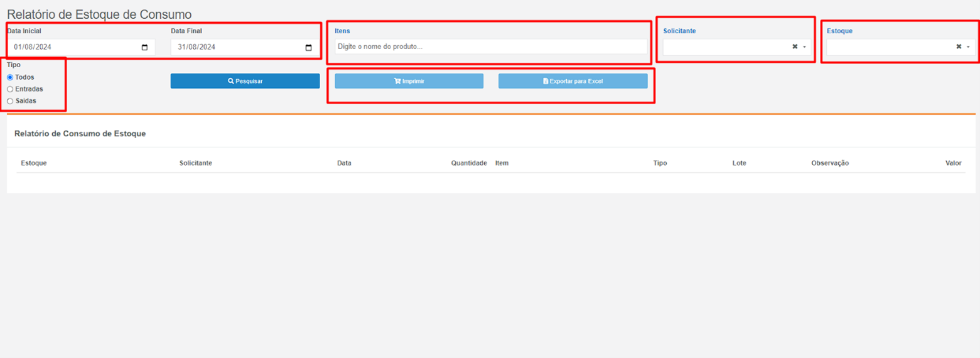
Task: Select the Todos radio option
Action: point(10,77)
